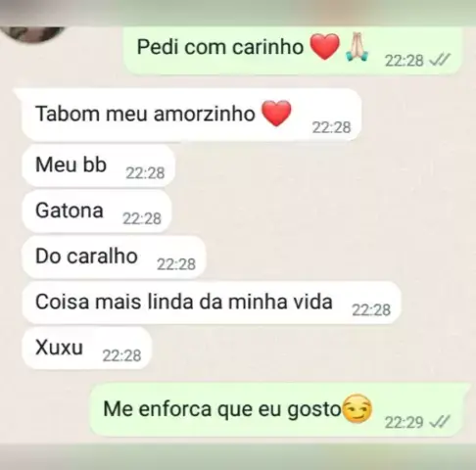Tap the 22:28 timestamp on 'Meu bb'

coord(145,173)
